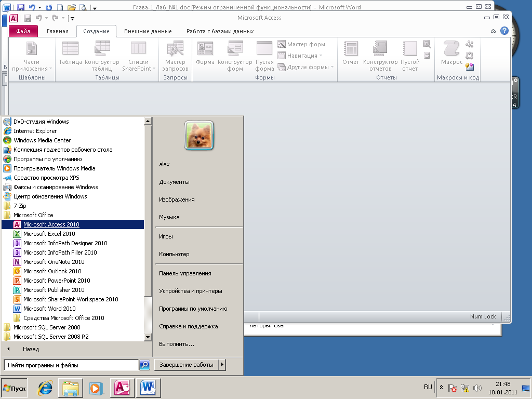Launch Form Wizard (Мастер форм)
The height and width of the screenshot is (399, 532).
pos(301,44)
